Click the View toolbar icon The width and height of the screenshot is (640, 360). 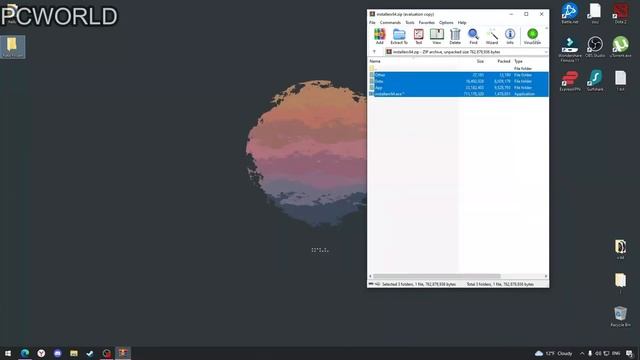(437, 36)
